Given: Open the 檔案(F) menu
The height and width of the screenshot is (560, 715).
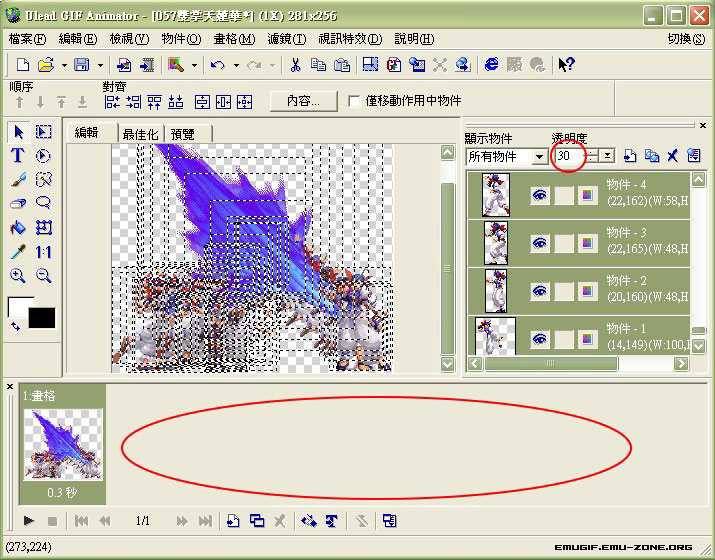Looking at the screenshot, I should click(x=27, y=39).
